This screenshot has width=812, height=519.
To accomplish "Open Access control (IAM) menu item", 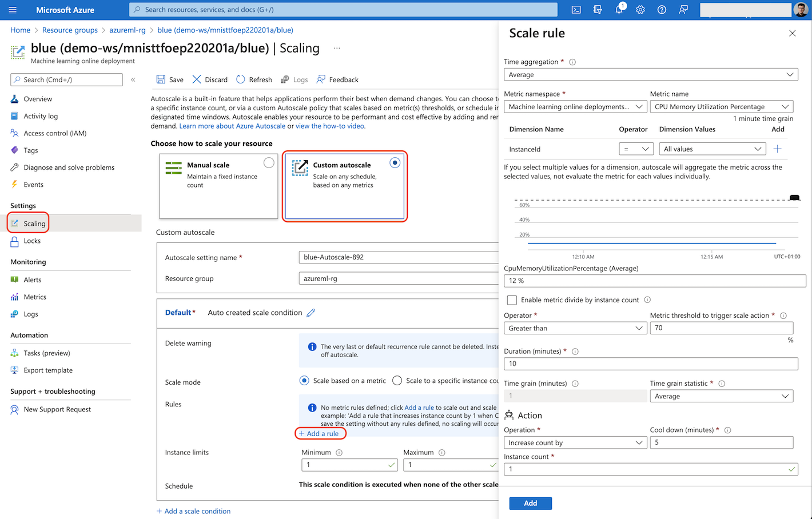I will tap(55, 133).
